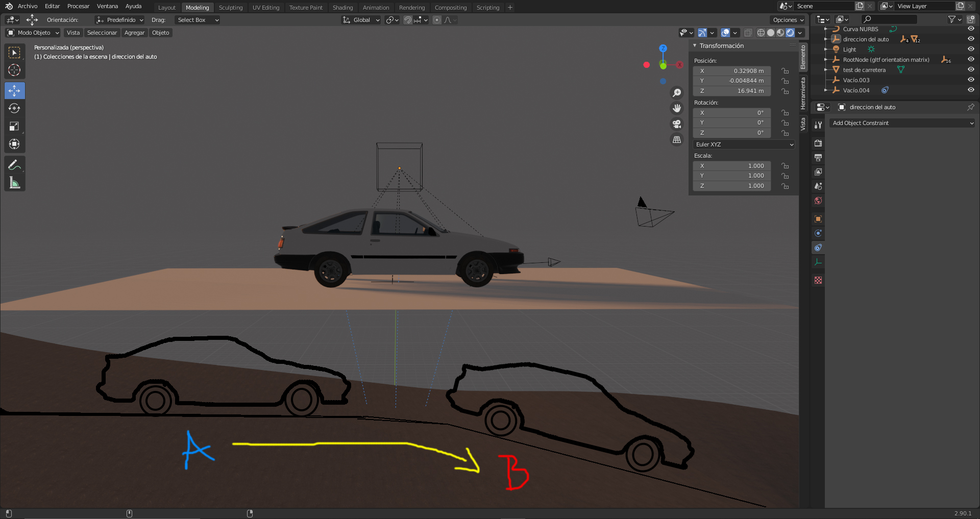Open the Object Data properties tab
This screenshot has height=519, width=980.
point(818,262)
